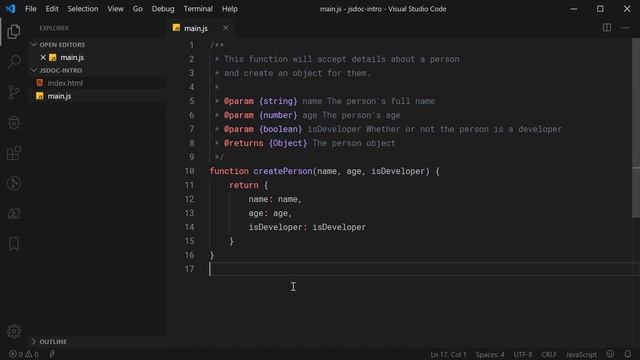Open the Search view in activity bar
The height and width of the screenshot is (360, 640).
click(14, 62)
